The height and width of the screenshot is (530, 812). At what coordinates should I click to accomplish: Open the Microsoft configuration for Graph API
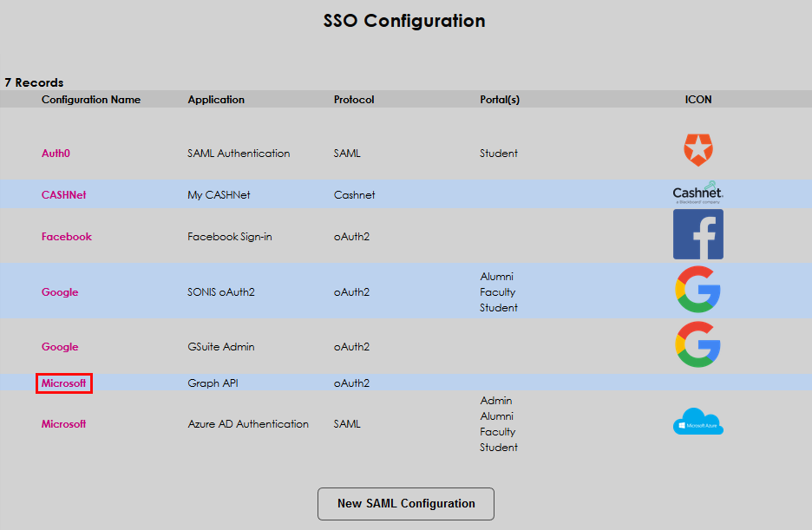tap(63, 383)
